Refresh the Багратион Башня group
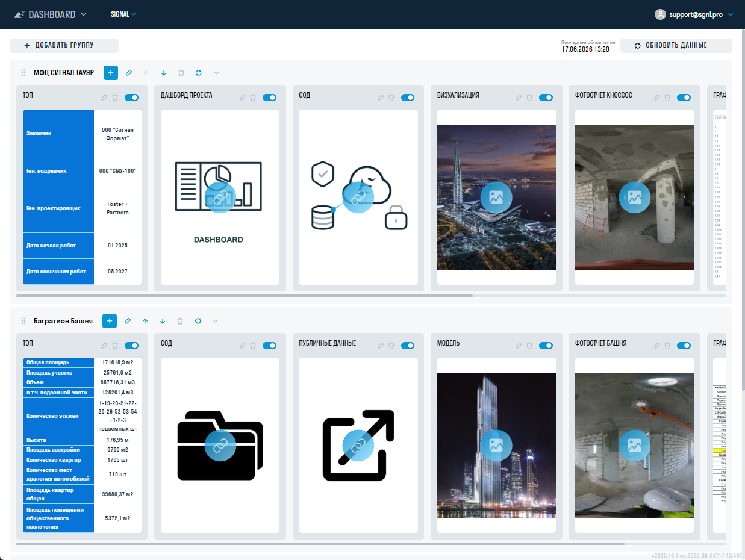 point(198,321)
